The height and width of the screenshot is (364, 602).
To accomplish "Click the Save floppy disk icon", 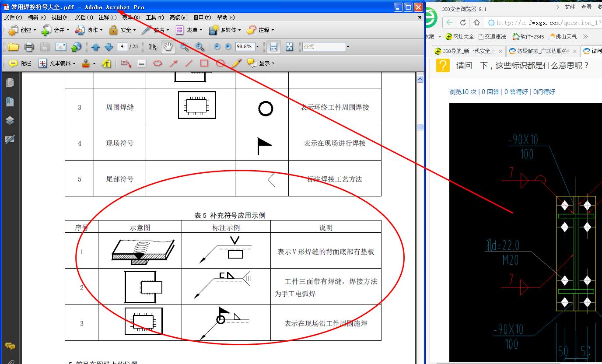I will click(45, 47).
